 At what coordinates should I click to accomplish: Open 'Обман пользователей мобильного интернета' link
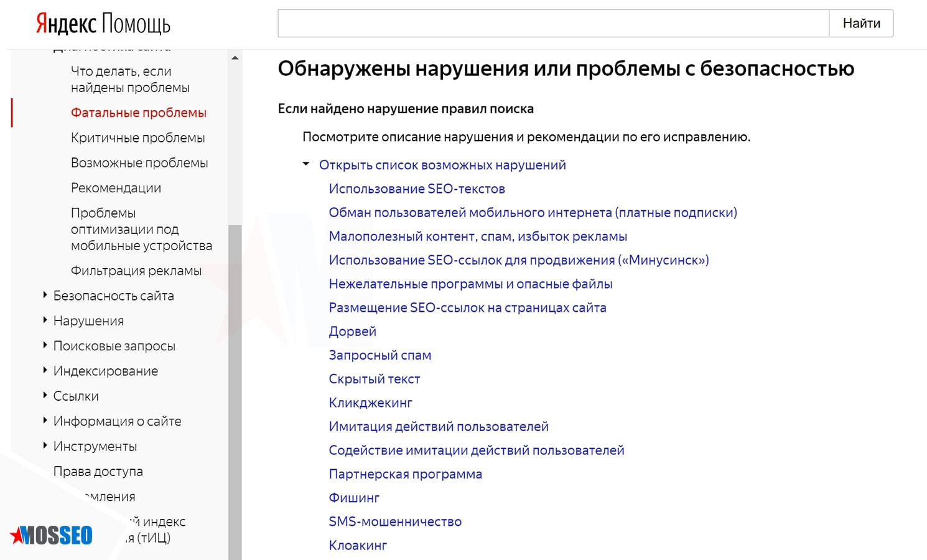click(533, 212)
